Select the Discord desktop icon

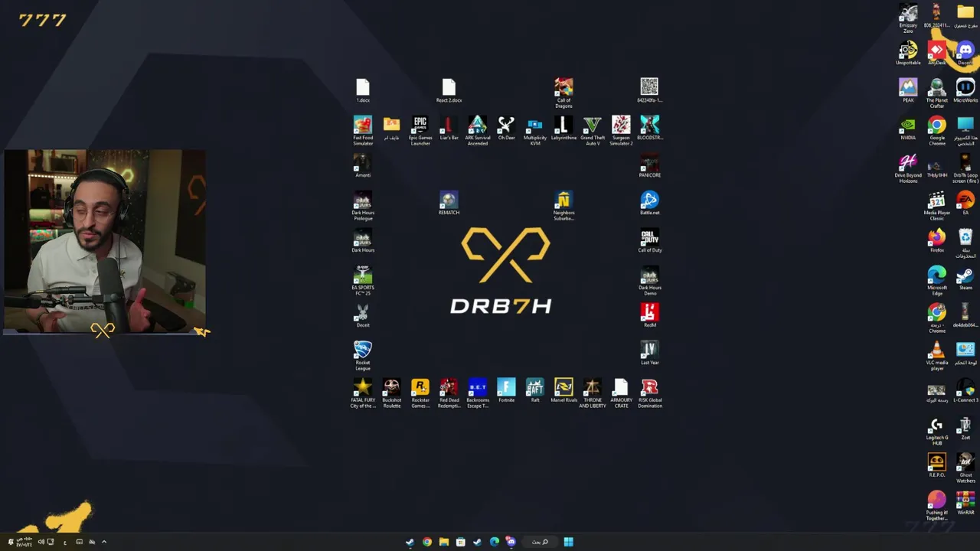pyautogui.click(x=965, y=53)
